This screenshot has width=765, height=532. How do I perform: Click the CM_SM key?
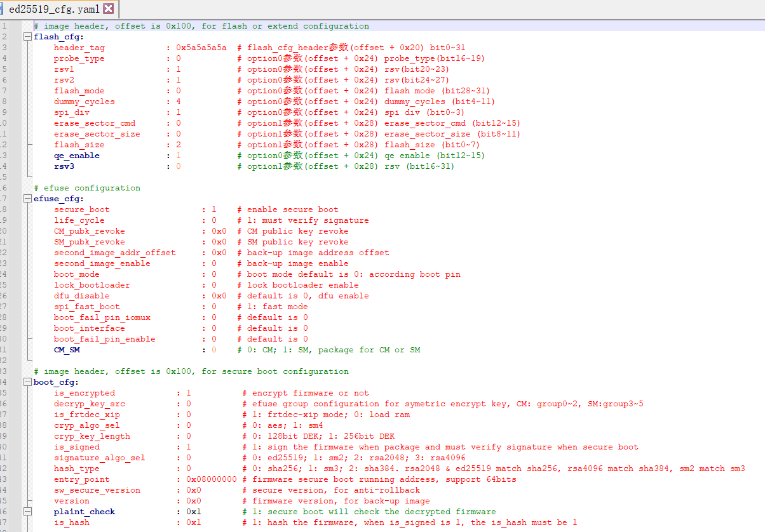tap(67, 350)
